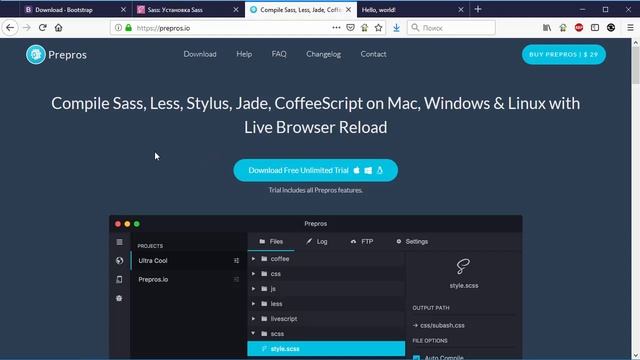Screen dimensions: 640x360
Task: Click the Download nav link
Action: 200,54
